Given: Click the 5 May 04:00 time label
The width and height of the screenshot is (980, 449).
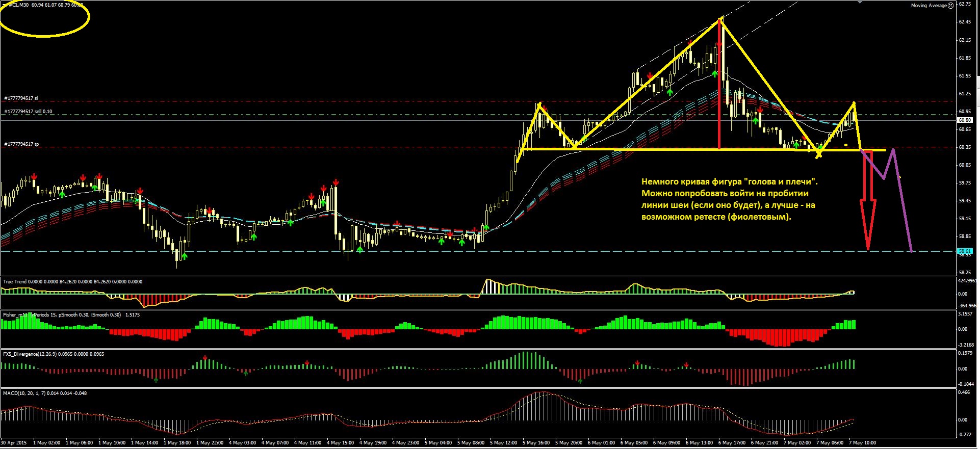Looking at the screenshot, I should point(438,443).
